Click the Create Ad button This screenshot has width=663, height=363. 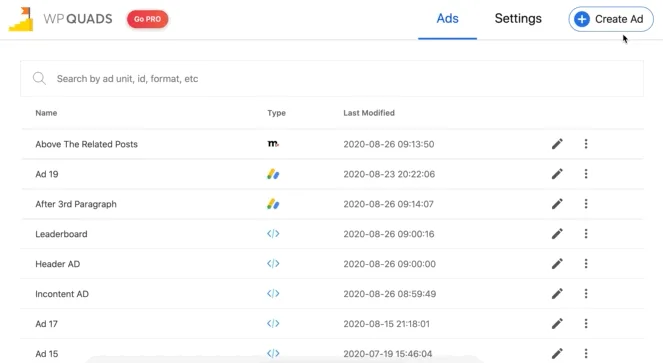coord(611,19)
